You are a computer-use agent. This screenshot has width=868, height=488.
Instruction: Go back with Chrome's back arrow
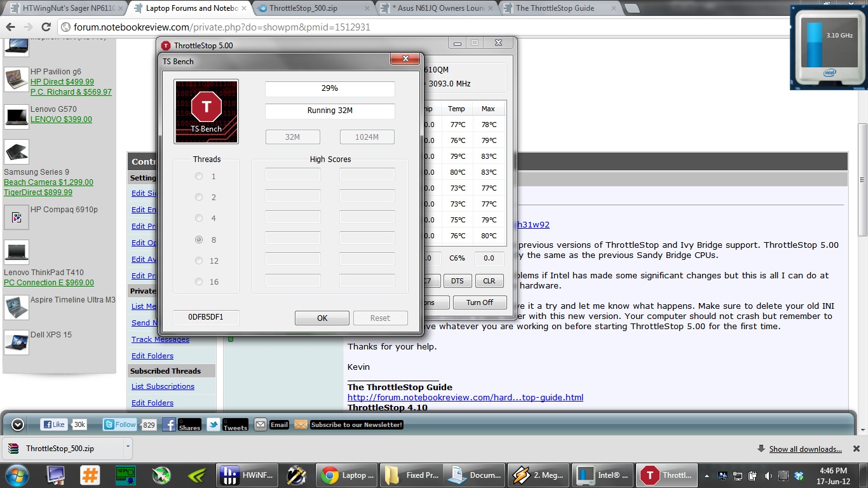tap(10, 27)
